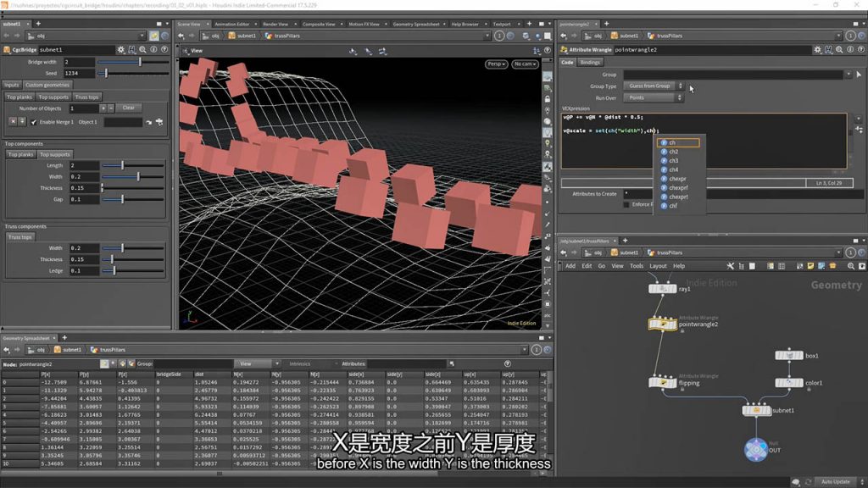Adjust Bridge width slider
This screenshot has width=868, height=488.
click(133, 62)
